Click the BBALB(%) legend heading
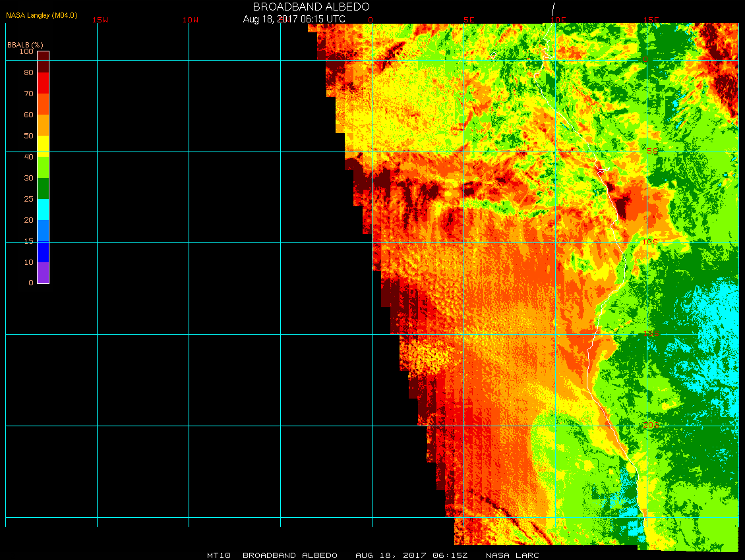The image size is (745, 560). click(25, 44)
